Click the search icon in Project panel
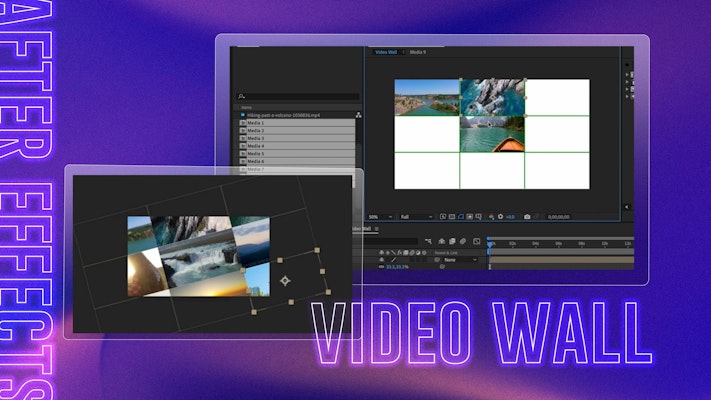Screen dimensions: 711x400 point(241,96)
